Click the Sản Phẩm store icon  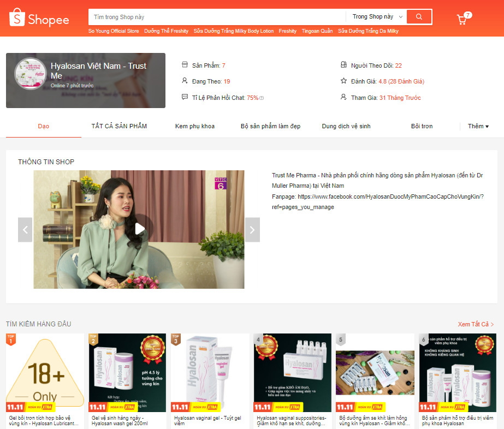pos(185,65)
